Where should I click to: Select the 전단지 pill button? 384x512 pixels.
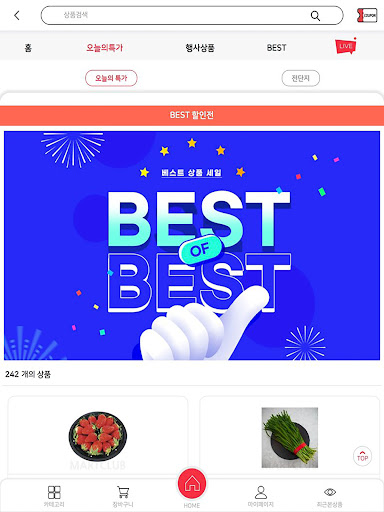click(301, 78)
